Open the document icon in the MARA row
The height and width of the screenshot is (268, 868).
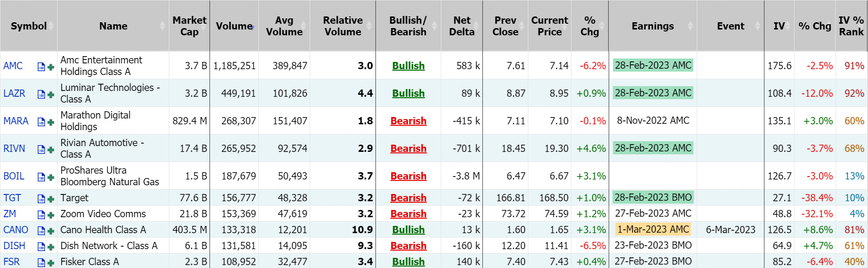(x=41, y=122)
